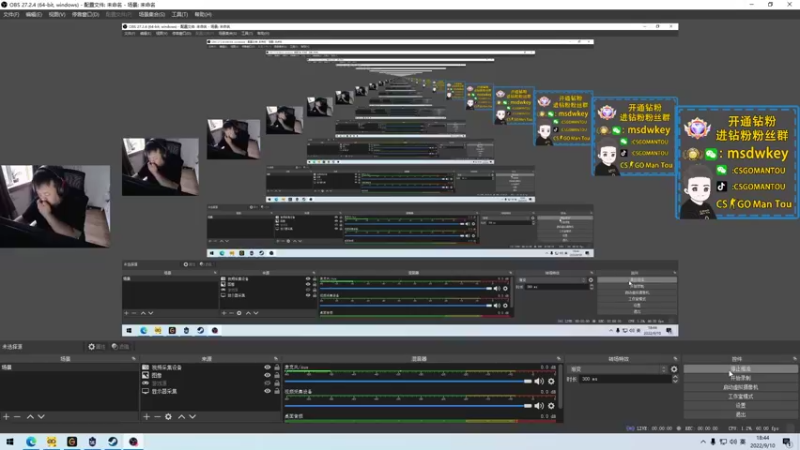Open the dark G app in taskbar
The image size is (800, 450).
click(x=72, y=441)
